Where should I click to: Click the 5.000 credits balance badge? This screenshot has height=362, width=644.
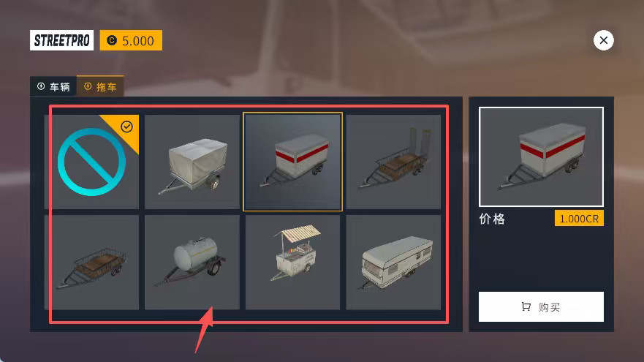pos(131,40)
